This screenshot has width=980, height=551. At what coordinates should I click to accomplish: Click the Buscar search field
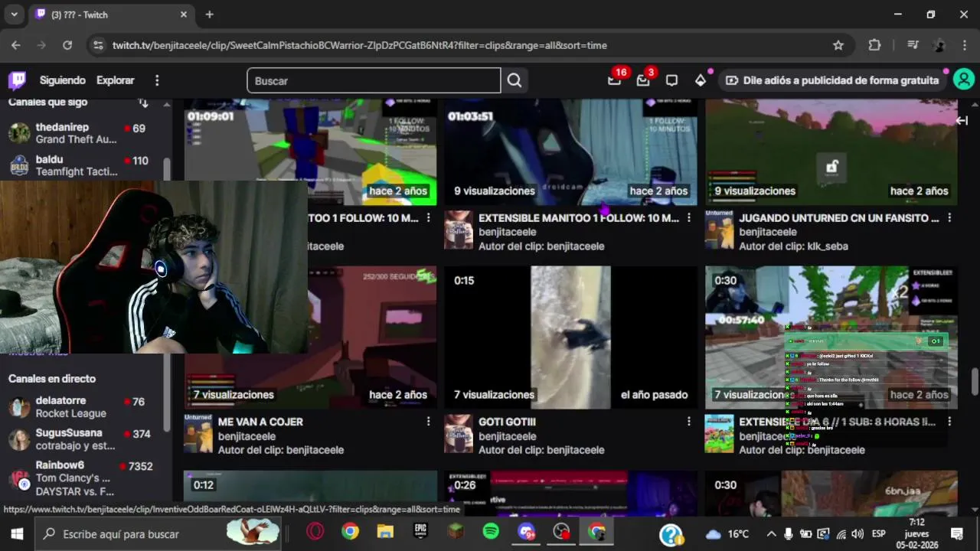pyautogui.click(x=374, y=80)
